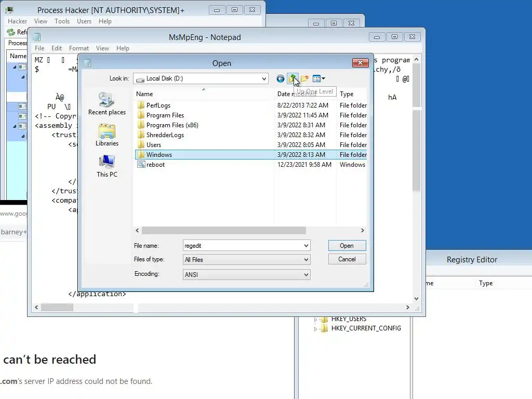Click Notepad vertical scrollbar up arrow
Image resolution: width=532 pixels, height=399 pixels.
click(416, 59)
